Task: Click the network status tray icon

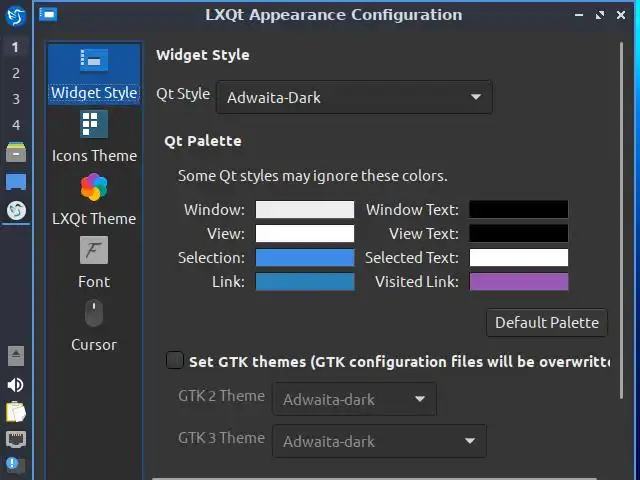Action: (15, 438)
